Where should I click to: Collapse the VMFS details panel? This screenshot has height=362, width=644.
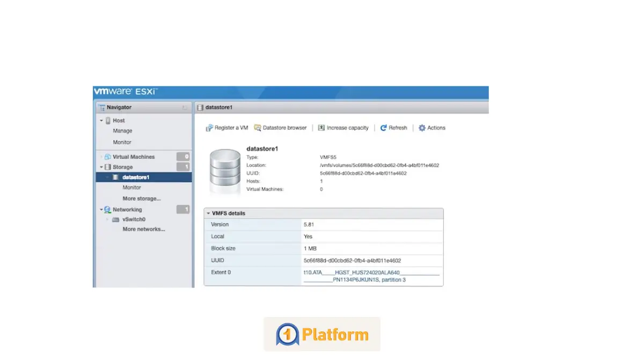tap(209, 213)
